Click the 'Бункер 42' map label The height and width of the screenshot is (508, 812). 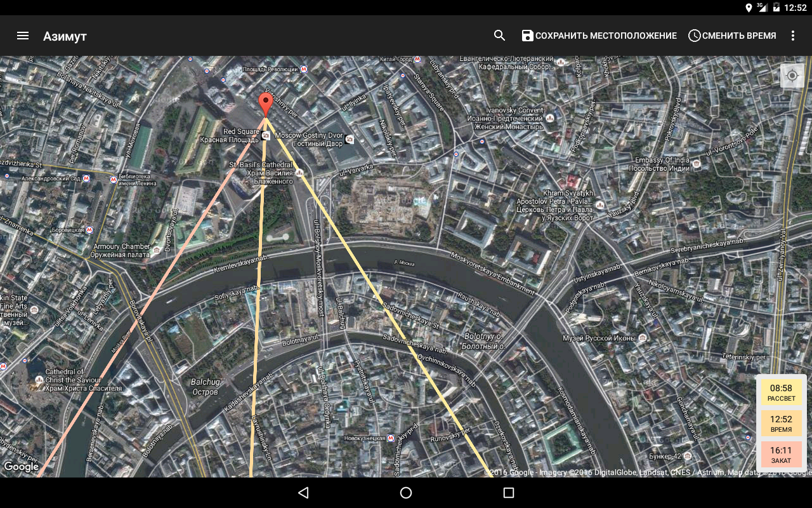[665, 456]
